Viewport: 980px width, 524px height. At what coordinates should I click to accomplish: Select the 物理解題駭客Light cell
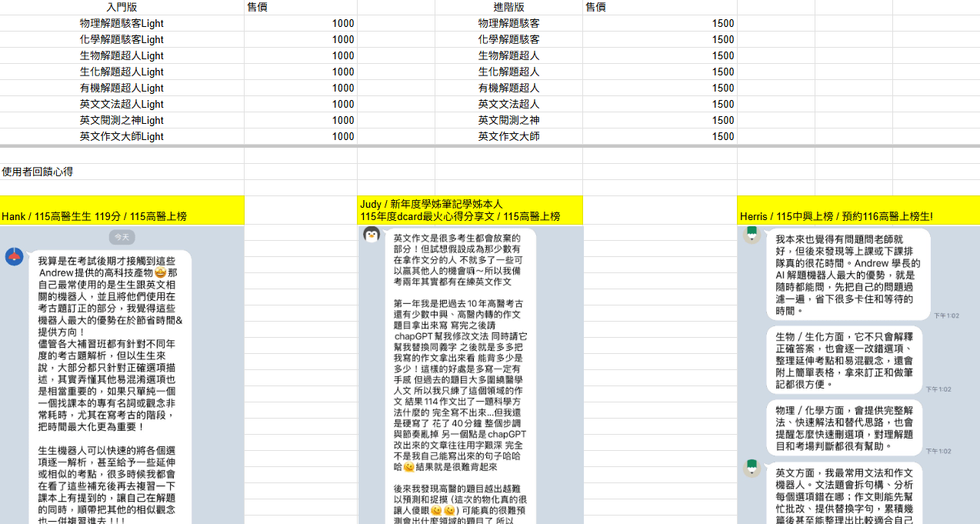point(122,23)
